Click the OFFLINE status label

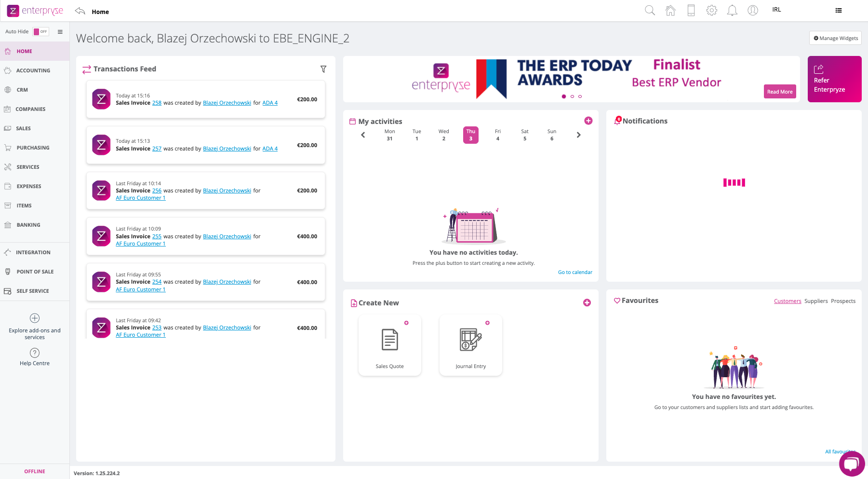[x=35, y=471]
